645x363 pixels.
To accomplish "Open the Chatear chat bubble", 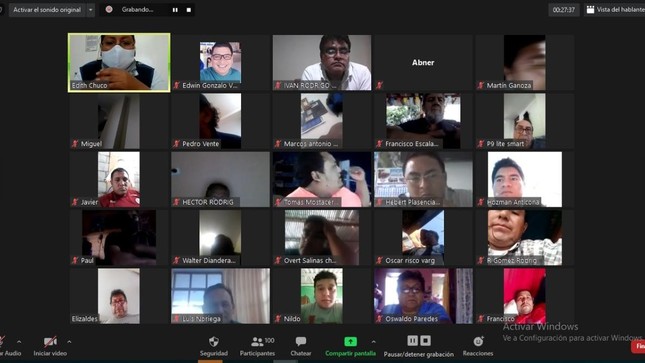I will 301,341.
